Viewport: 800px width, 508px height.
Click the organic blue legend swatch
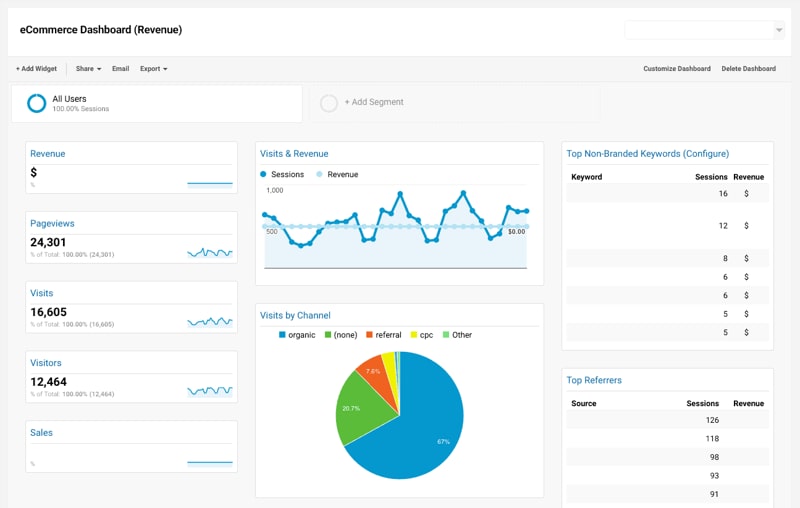pyautogui.click(x=282, y=335)
